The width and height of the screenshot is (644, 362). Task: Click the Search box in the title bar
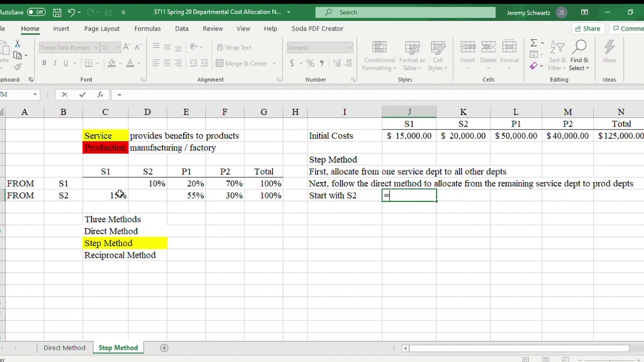[x=406, y=12]
